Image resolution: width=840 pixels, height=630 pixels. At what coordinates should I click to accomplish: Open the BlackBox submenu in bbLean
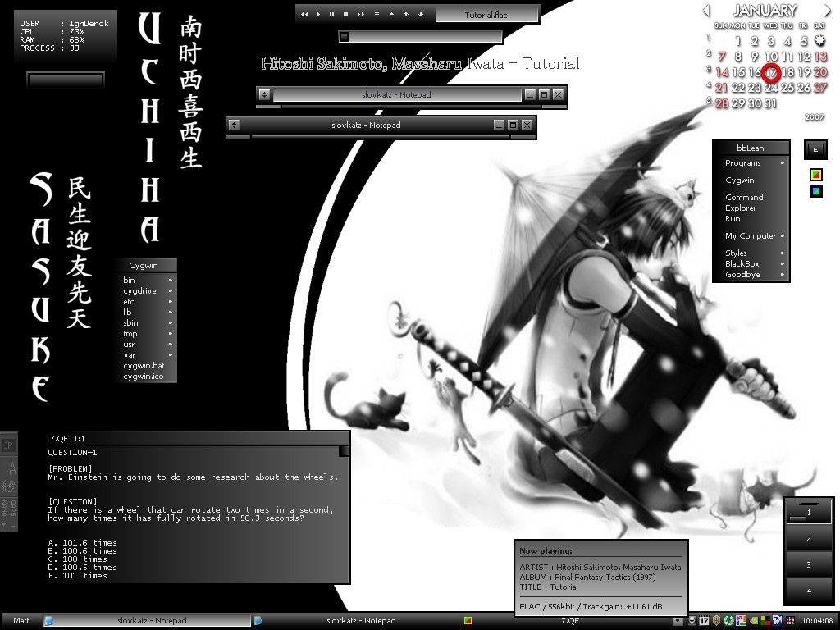pos(751,263)
